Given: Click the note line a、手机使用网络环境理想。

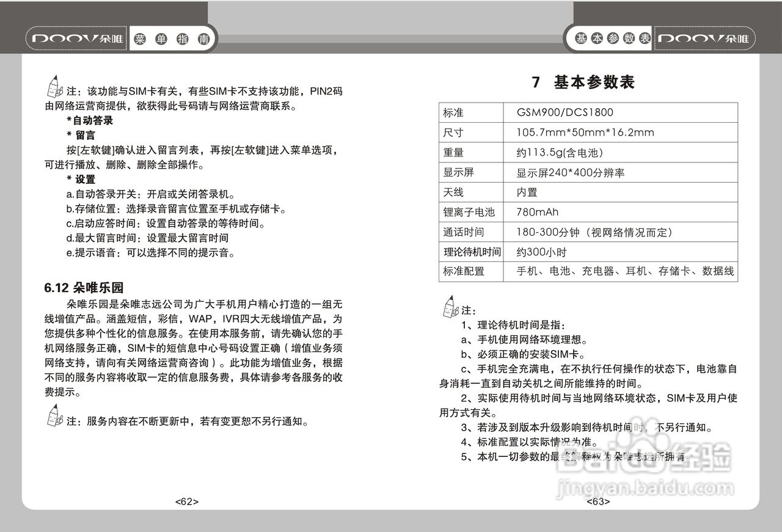Looking at the screenshot, I should coord(525,340).
